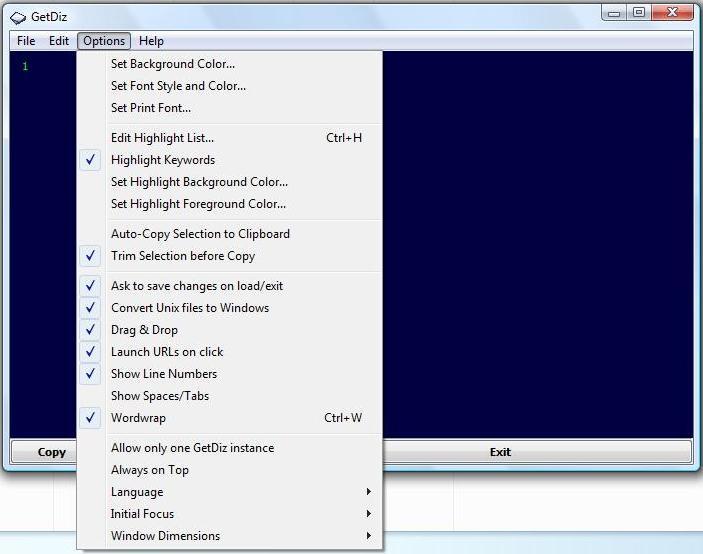Click the GetDiz title bar icon

[x=18, y=18]
